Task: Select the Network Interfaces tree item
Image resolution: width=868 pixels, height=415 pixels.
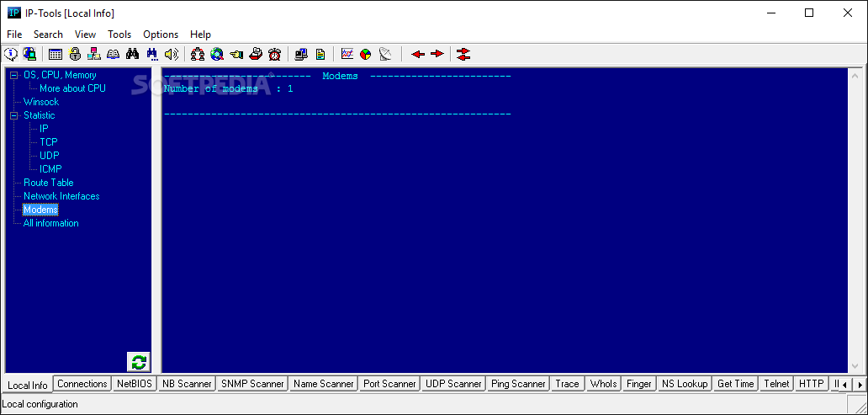Action: [x=61, y=196]
